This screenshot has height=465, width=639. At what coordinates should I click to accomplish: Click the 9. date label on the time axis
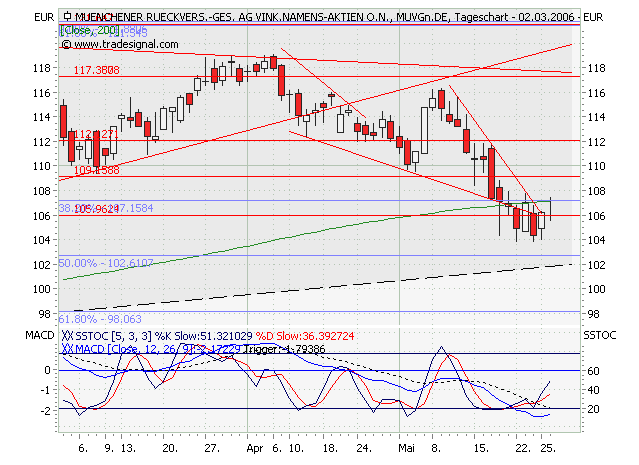coord(109,448)
